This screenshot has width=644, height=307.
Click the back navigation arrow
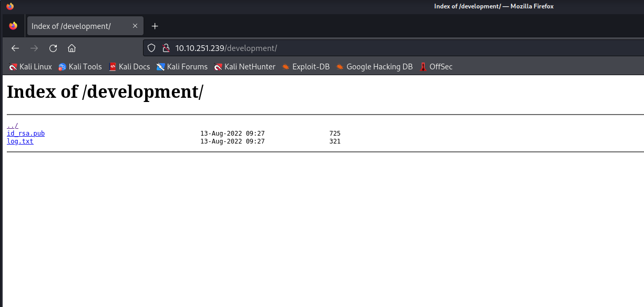coord(15,48)
